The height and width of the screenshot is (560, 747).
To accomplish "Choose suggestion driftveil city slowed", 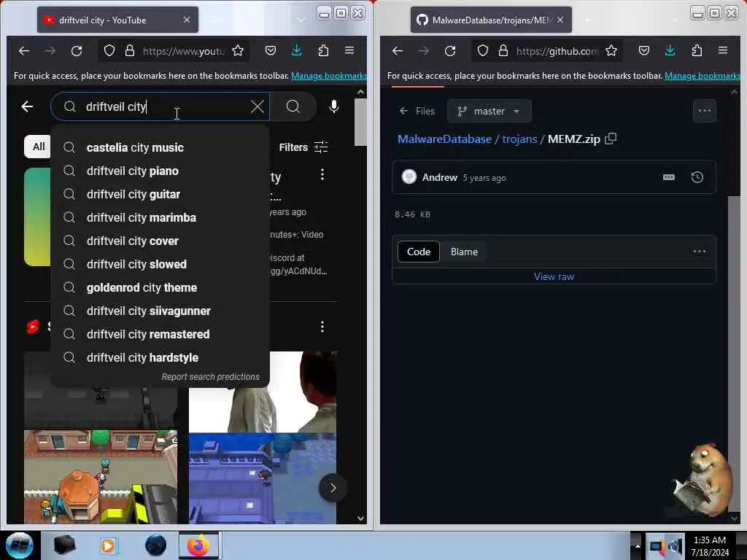I will (x=160, y=264).
